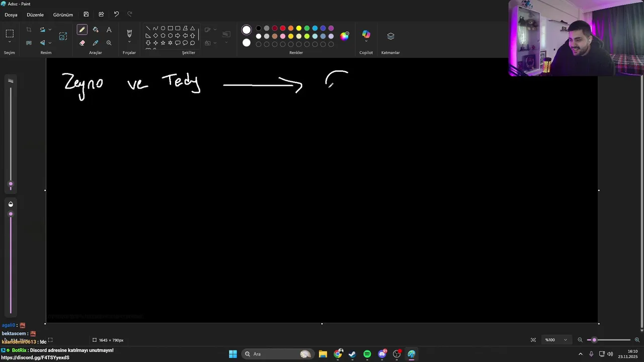Select the Text tool
The width and height of the screenshot is (644, 362).
tap(109, 30)
